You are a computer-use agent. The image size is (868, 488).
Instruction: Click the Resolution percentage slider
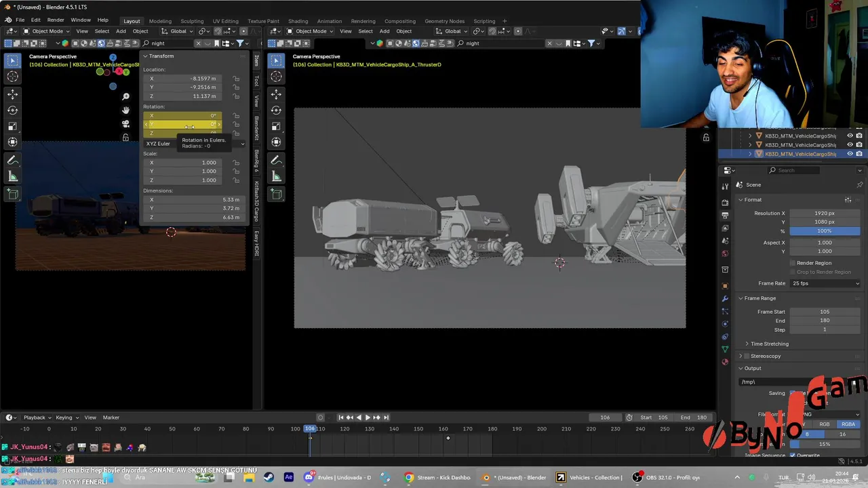point(824,231)
